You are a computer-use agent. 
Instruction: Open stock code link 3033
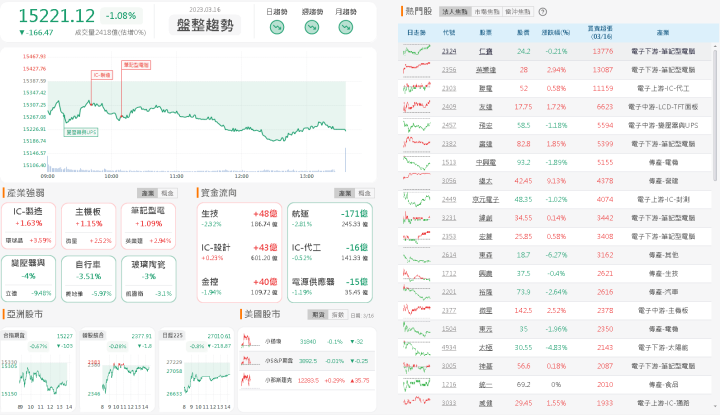(x=449, y=403)
